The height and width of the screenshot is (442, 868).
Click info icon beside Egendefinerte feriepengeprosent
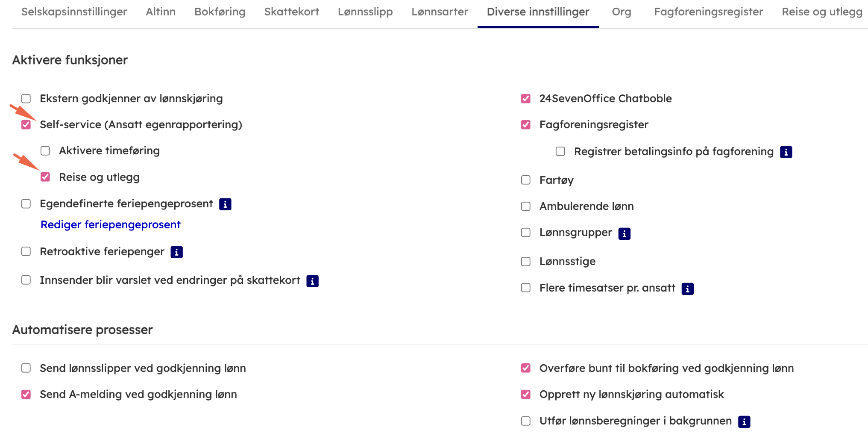[225, 204]
